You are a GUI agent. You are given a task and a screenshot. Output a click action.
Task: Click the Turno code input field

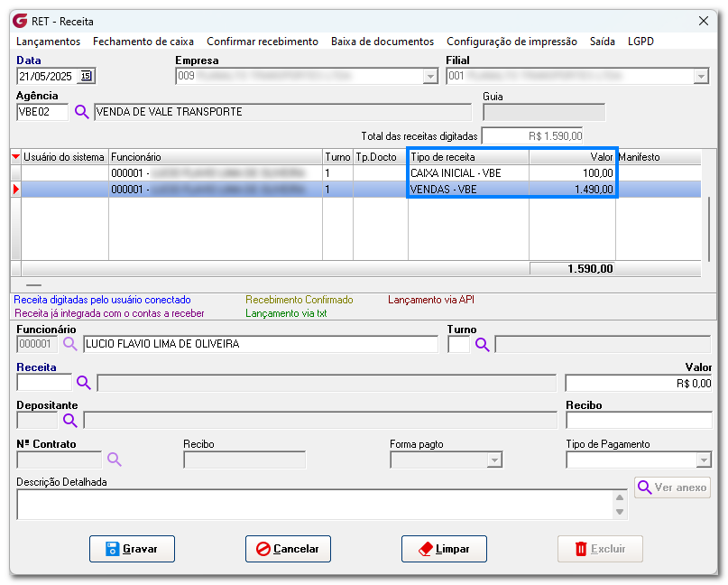pos(459,345)
